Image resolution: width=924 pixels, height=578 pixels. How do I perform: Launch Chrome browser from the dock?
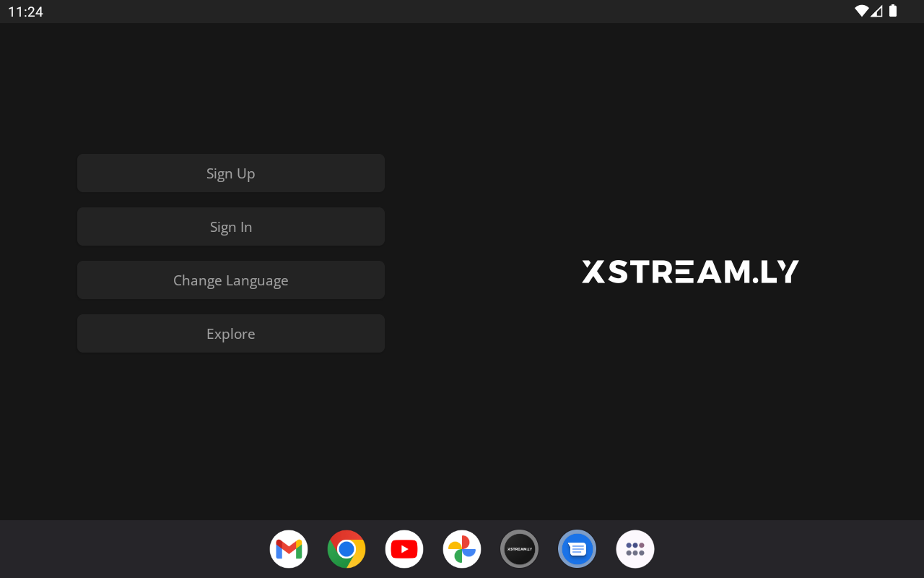pyautogui.click(x=346, y=549)
